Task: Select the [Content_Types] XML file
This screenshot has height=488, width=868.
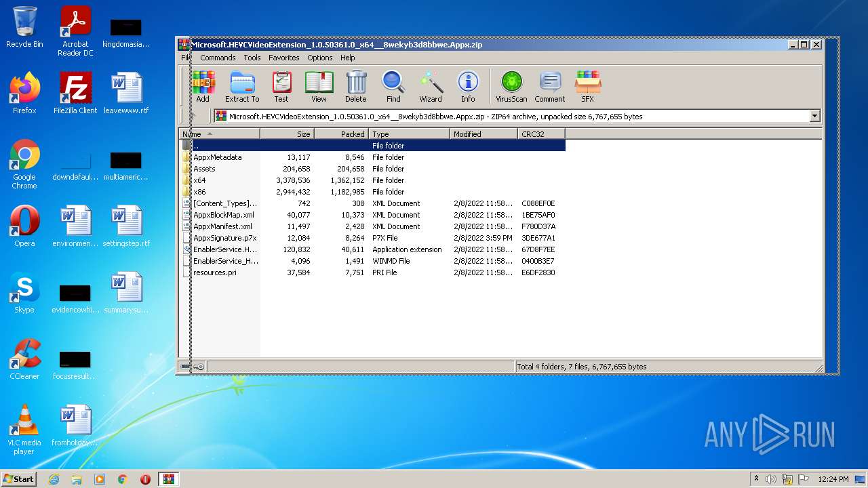Action: [x=225, y=203]
